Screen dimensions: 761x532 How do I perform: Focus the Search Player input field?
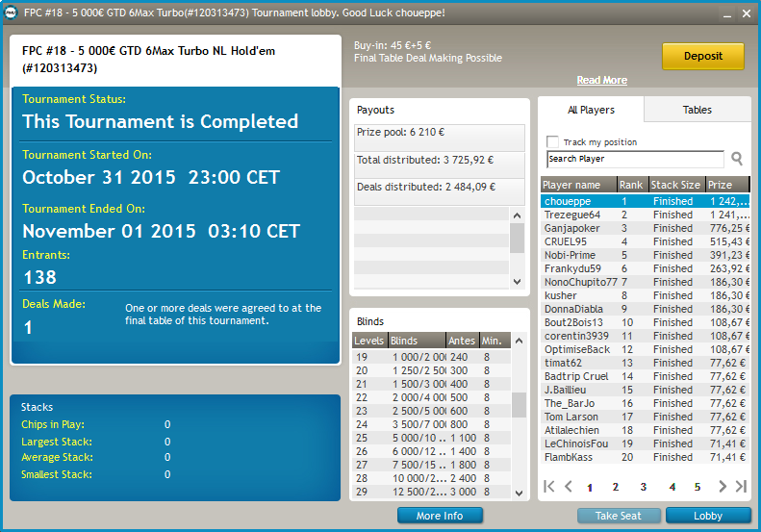pyautogui.click(x=635, y=159)
